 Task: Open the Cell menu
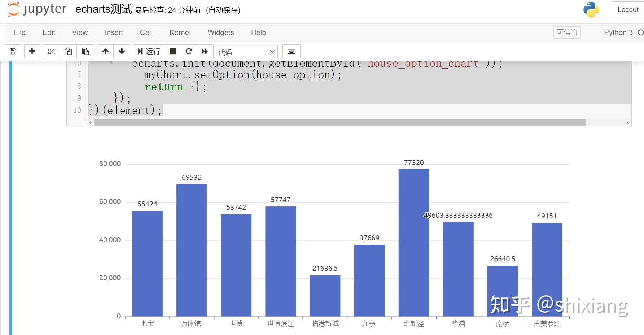tap(146, 32)
